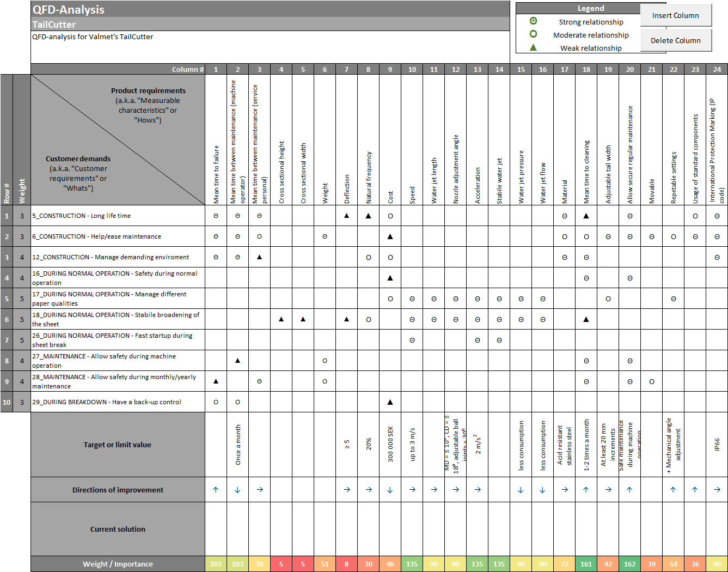
Task: Select the rotated 'Weight' header cell
Action: (x=22, y=139)
